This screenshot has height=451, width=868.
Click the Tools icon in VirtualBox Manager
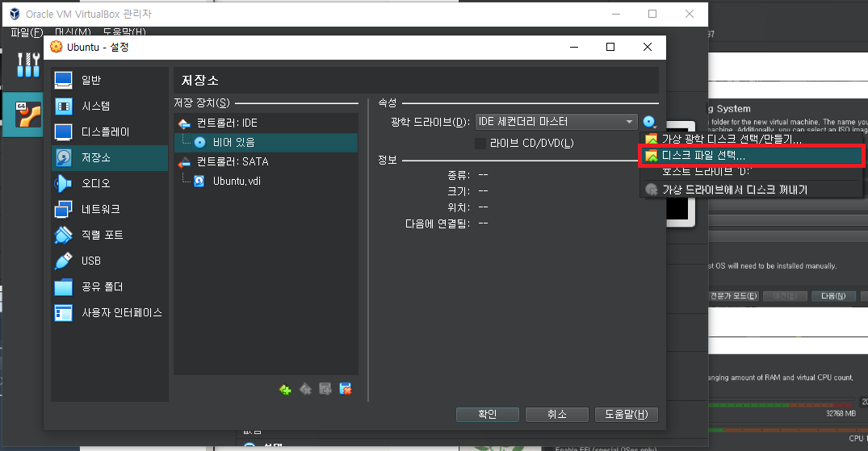pos(27,65)
